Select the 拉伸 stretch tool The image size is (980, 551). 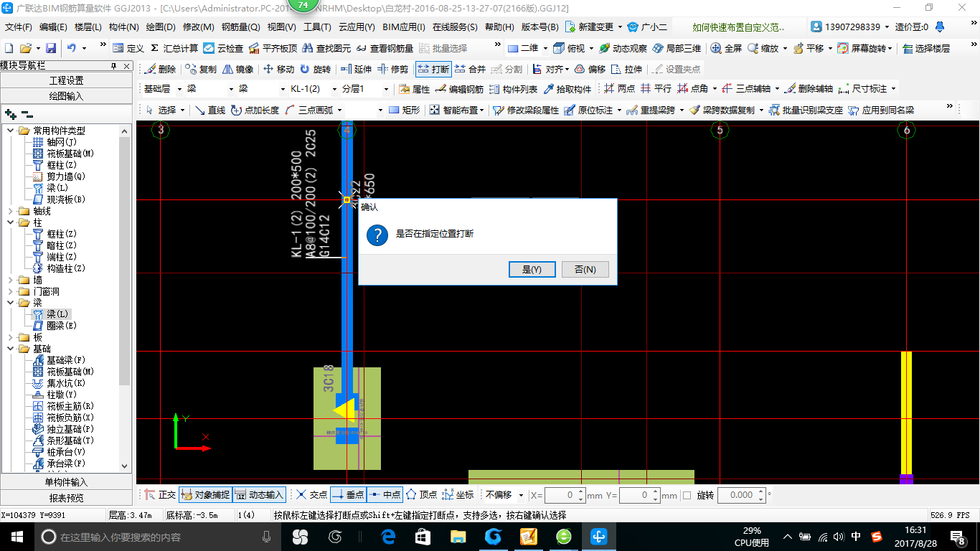(x=627, y=70)
